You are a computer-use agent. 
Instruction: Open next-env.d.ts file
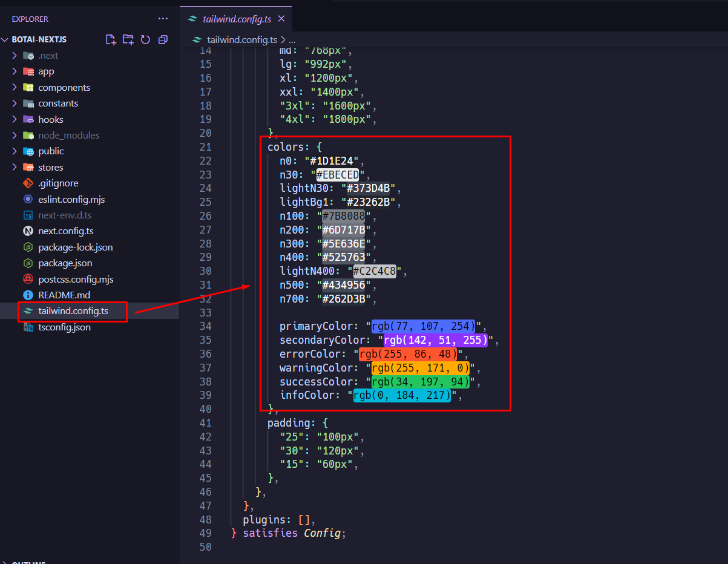tap(65, 215)
